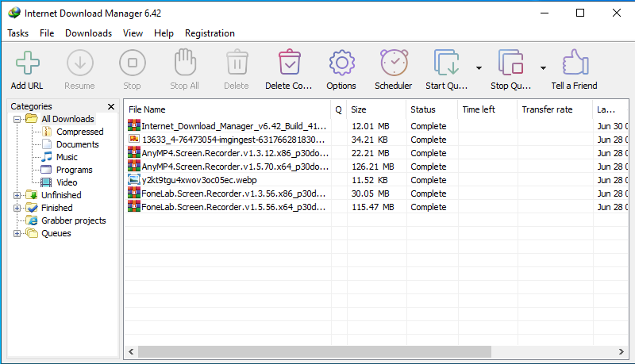The image size is (635, 364).
Task: Expand the Finished category node
Action: click(x=17, y=208)
